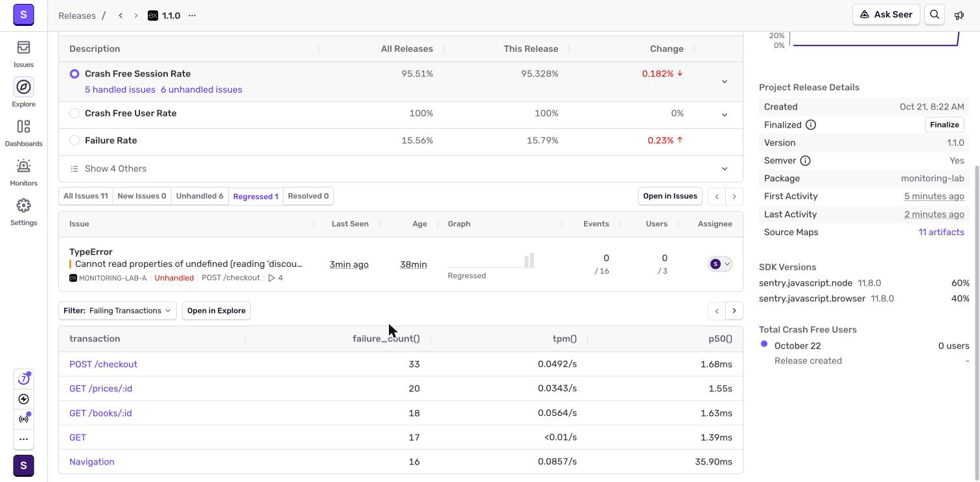This screenshot has height=482, width=980.
Task: Switch to Unhandled 6 tab
Action: 200,196
